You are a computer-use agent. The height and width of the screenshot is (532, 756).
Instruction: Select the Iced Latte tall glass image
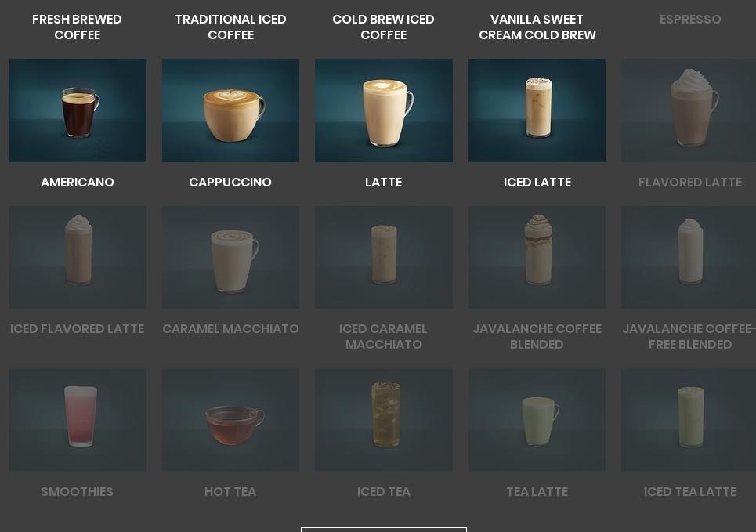click(x=537, y=110)
